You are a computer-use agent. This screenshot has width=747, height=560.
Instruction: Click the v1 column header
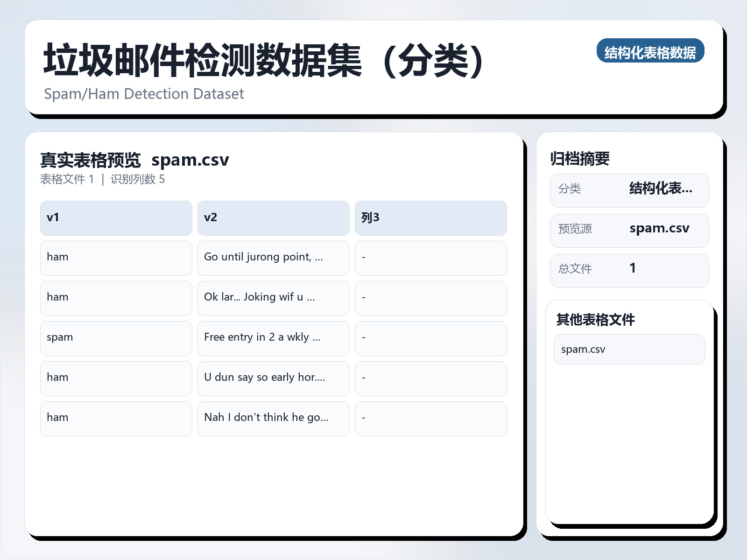(x=116, y=217)
